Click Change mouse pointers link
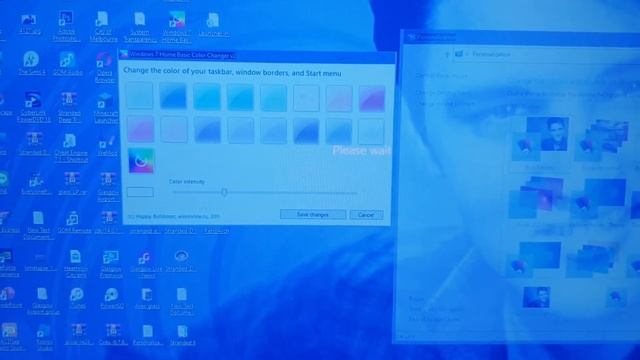This screenshot has height=360, width=640. click(x=445, y=104)
